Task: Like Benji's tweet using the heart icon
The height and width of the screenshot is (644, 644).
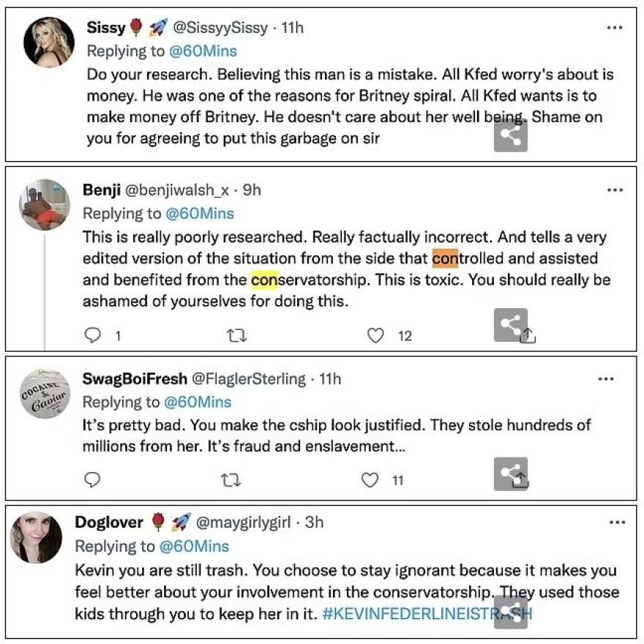Action: (375, 335)
